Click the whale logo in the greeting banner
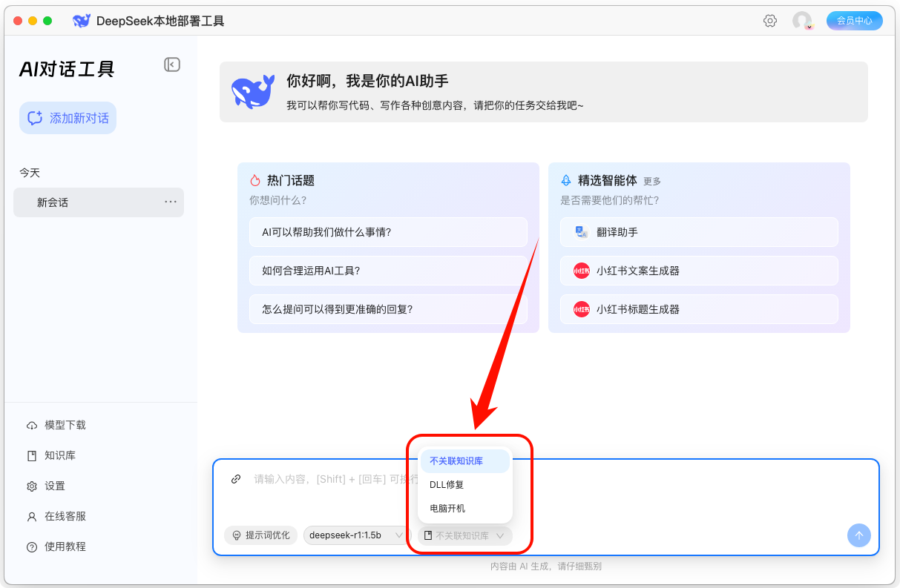 [x=253, y=92]
